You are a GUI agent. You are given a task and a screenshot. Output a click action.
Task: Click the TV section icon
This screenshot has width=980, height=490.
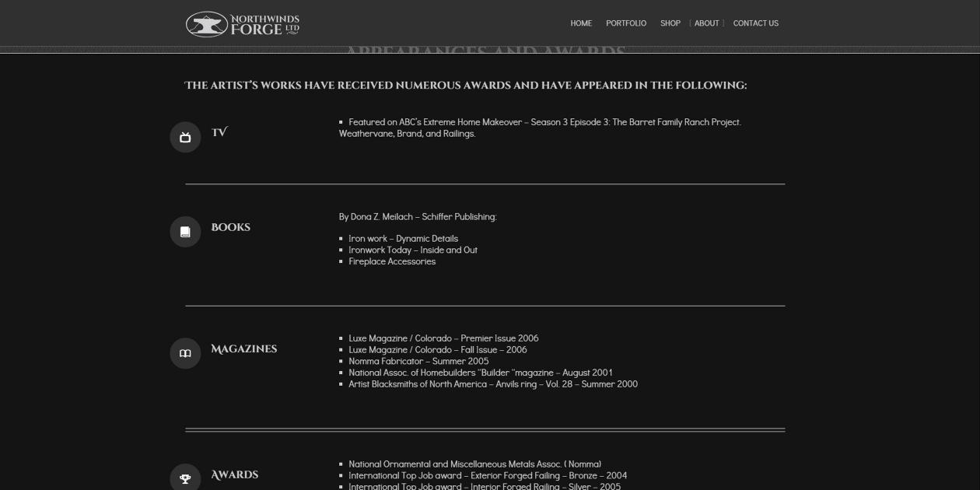click(x=185, y=138)
